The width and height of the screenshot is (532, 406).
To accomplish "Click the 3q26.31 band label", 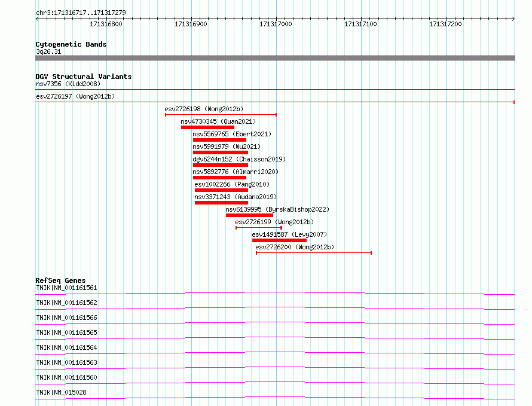I will coord(48,51).
